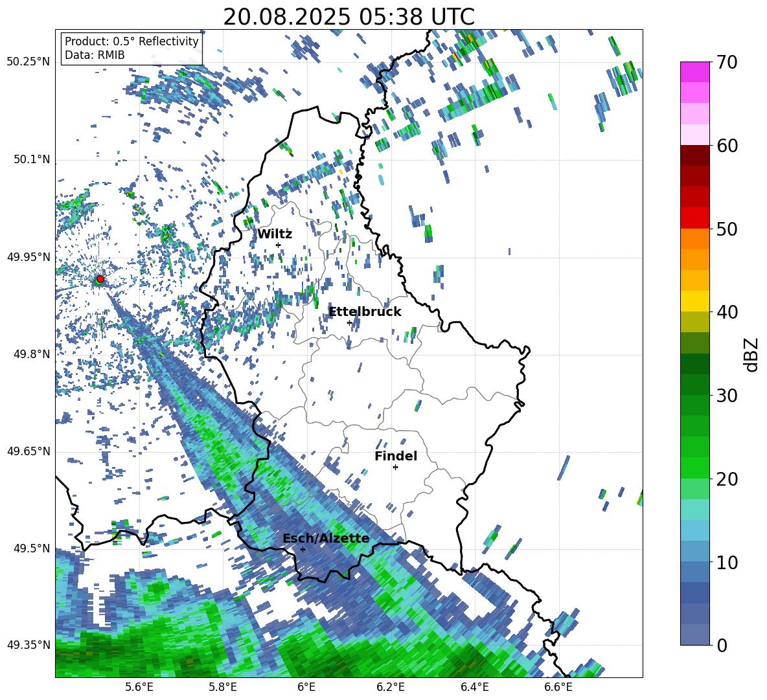767x700 pixels.
Task: Click the Ettelbruck city label
Action: [x=365, y=311]
